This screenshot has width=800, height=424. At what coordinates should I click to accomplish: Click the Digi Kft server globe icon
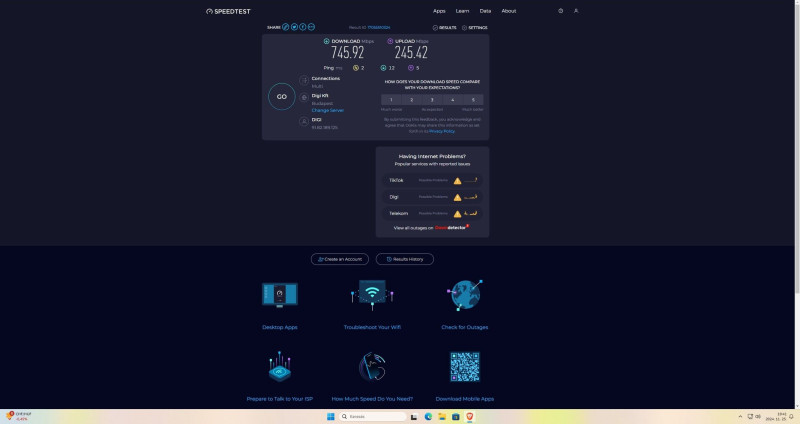coord(304,97)
